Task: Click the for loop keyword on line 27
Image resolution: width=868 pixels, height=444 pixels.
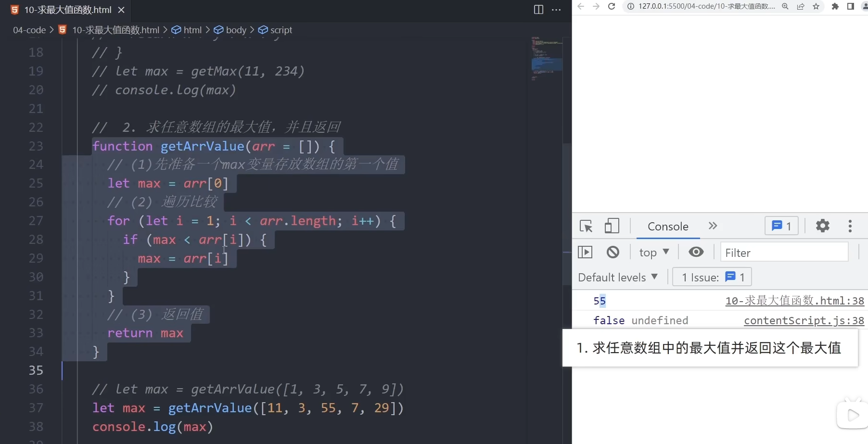Action: 119,221
